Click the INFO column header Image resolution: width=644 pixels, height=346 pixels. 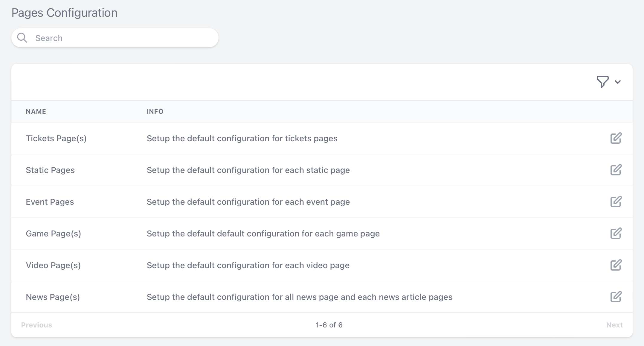(x=155, y=111)
